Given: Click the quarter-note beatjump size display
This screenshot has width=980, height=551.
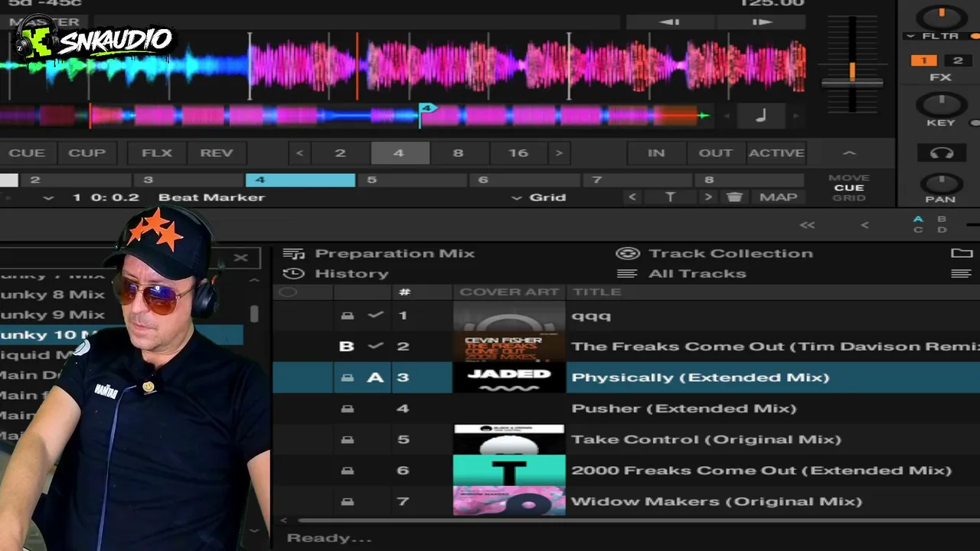Looking at the screenshot, I should point(760,116).
